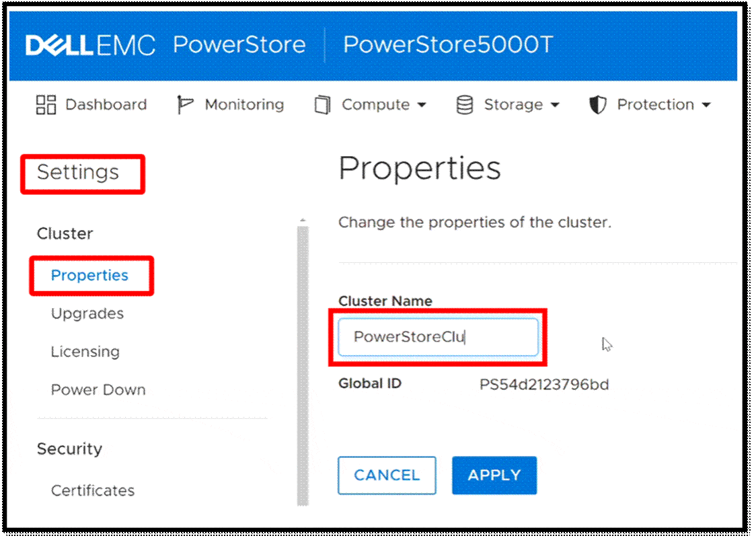Click the Settings heading
Image resolution: width=756 pixels, height=538 pixels.
point(78,173)
